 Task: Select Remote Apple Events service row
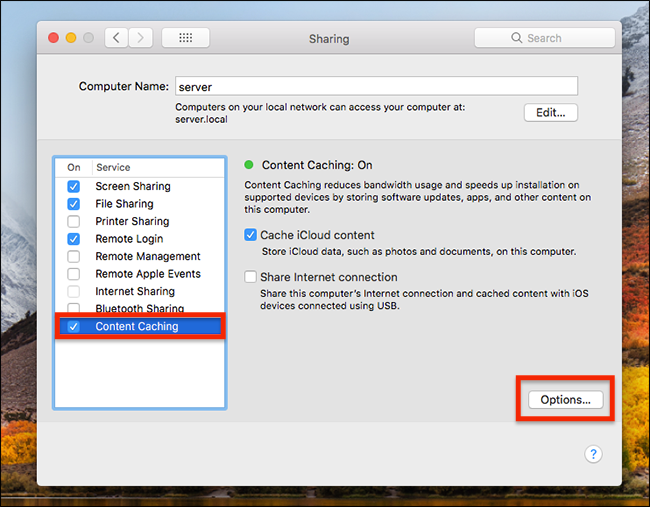pyautogui.click(x=140, y=274)
